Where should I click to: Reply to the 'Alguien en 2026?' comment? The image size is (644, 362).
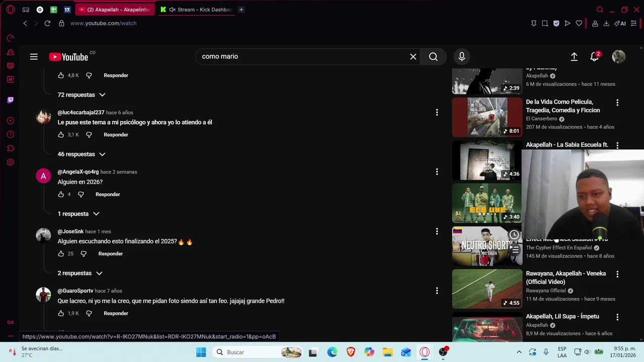108,194
